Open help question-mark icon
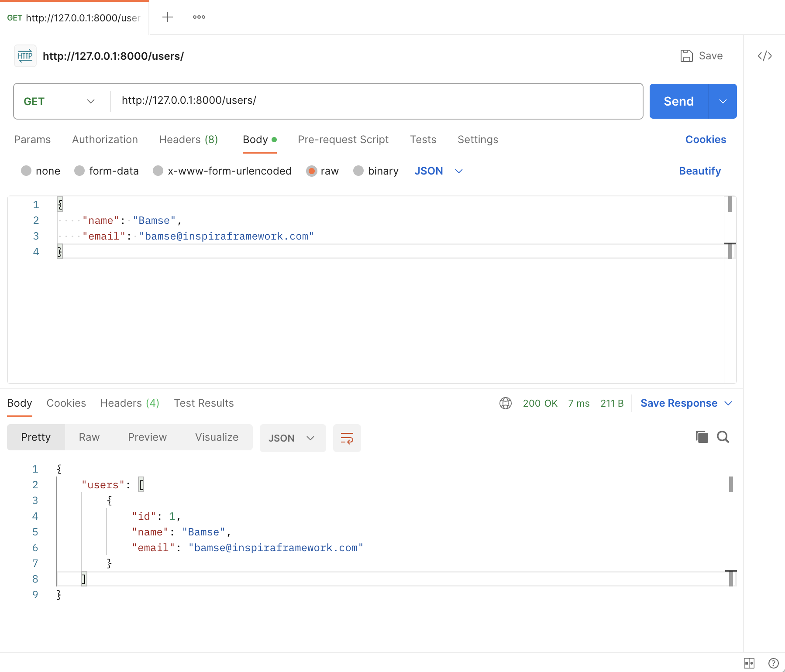The height and width of the screenshot is (672, 785). [x=773, y=663]
